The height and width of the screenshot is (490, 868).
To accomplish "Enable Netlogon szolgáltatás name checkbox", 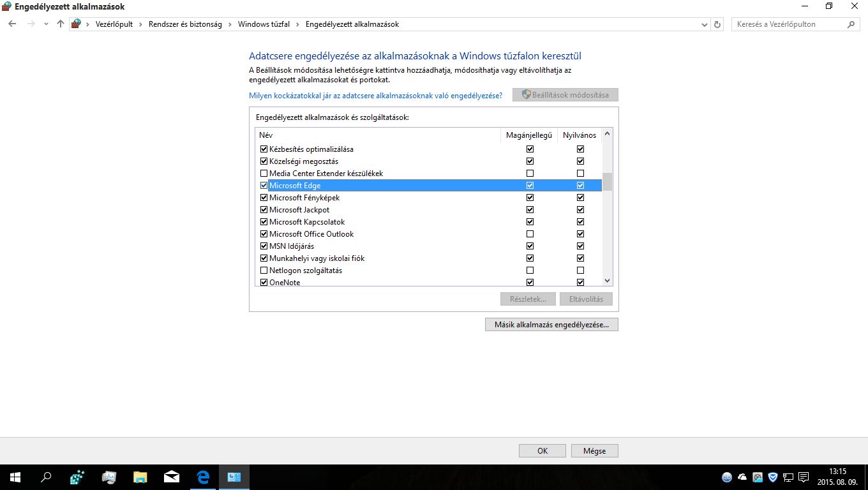I will pyautogui.click(x=264, y=271).
